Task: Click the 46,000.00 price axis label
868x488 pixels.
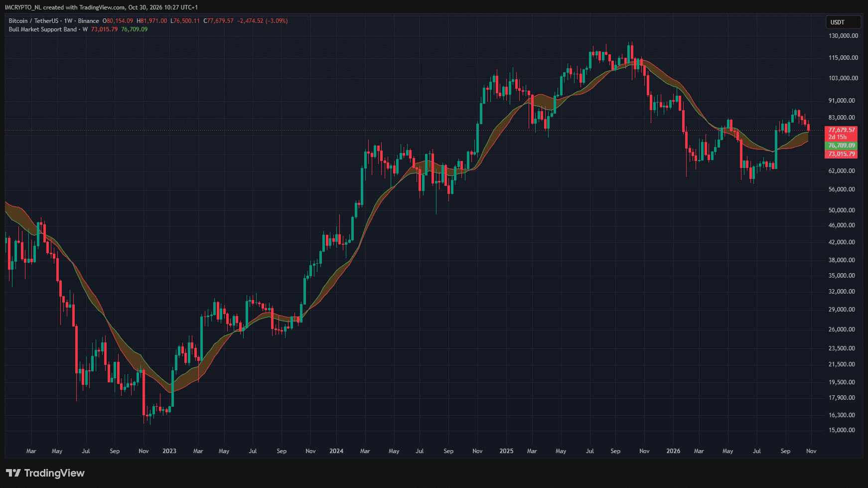Action: 842,225
